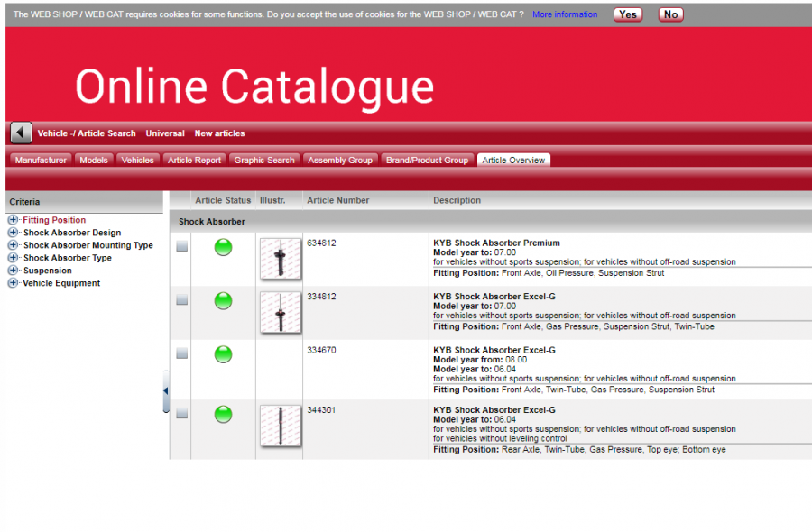Screen dimensions: 812x532
Task: Expand Shock Absorber Mounting Type criteria
Action: (x=13, y=245)
